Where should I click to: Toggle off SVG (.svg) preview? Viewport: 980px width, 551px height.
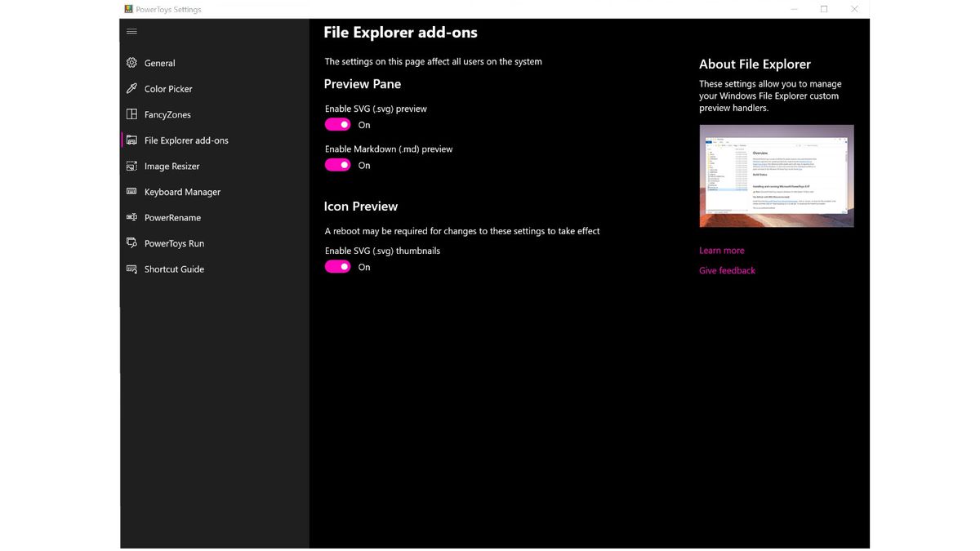point(337,124)
